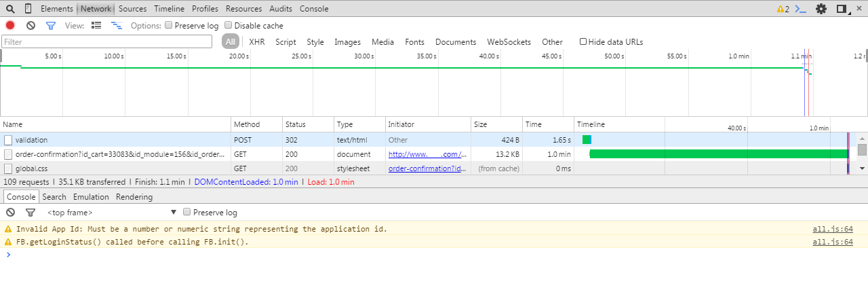Open all.js:64 link for FB.getLoginStatus warning
This screenshot has height=288, width=868.
pos(833,242)
